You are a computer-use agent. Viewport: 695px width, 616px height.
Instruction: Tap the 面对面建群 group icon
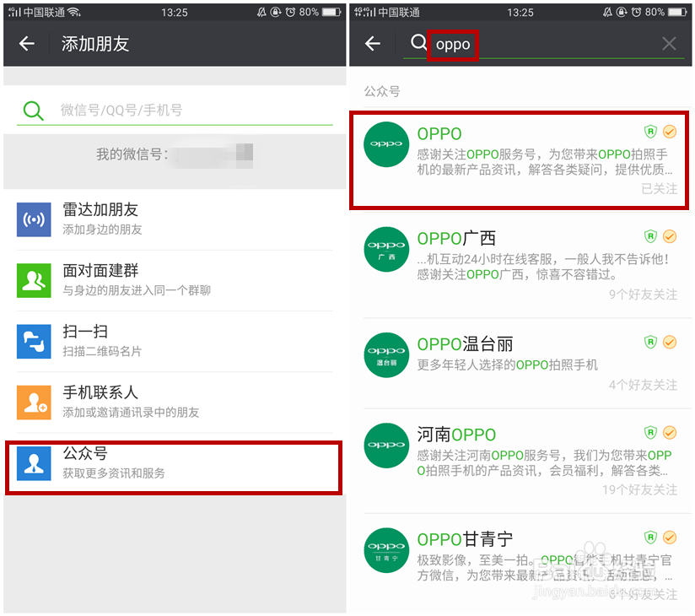pyautogui.click(x=34, y=280)
